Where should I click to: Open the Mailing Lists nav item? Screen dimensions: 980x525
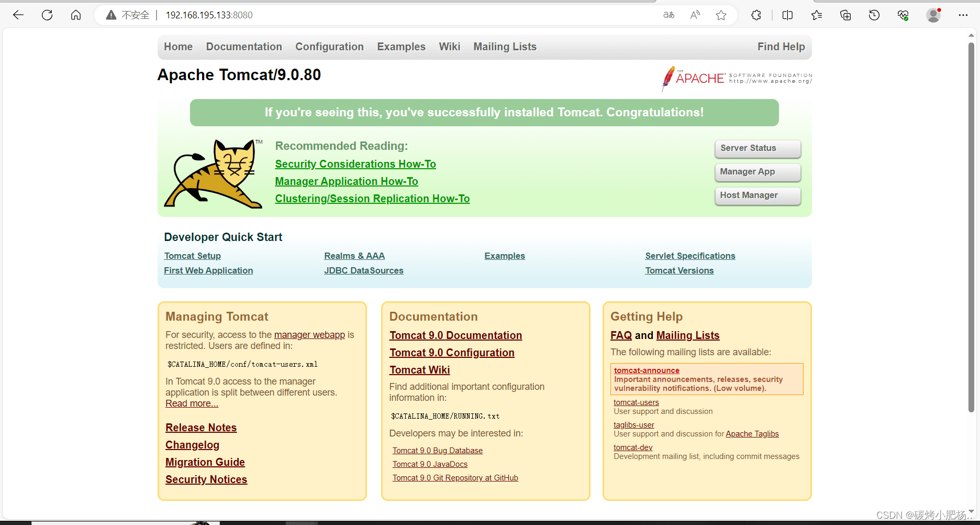pyautogui.click(x=505, y=47)
